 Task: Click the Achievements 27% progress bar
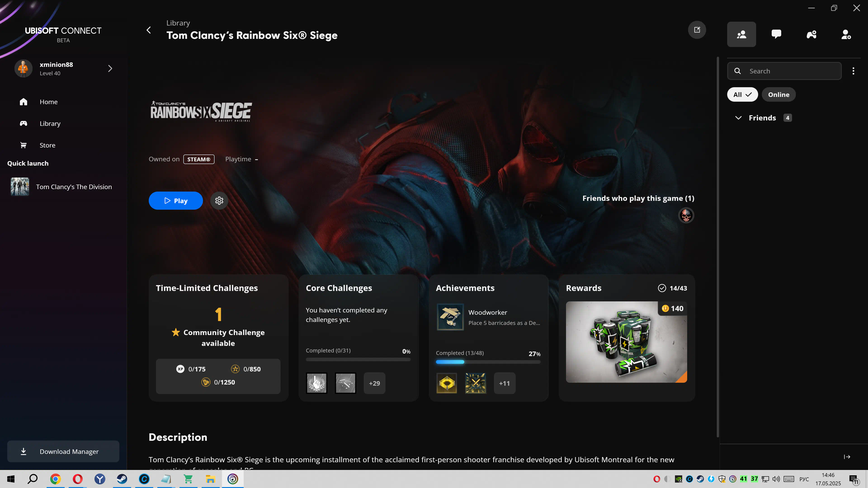pyautogui.click(x=488, y=362)
